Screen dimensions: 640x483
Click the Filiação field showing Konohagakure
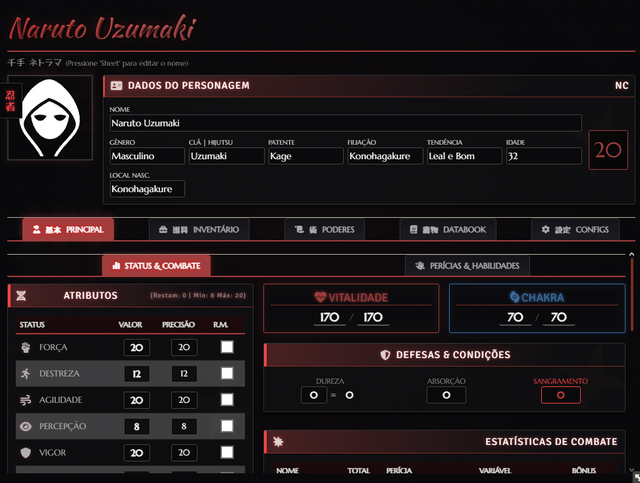click(x=385, y=156)
